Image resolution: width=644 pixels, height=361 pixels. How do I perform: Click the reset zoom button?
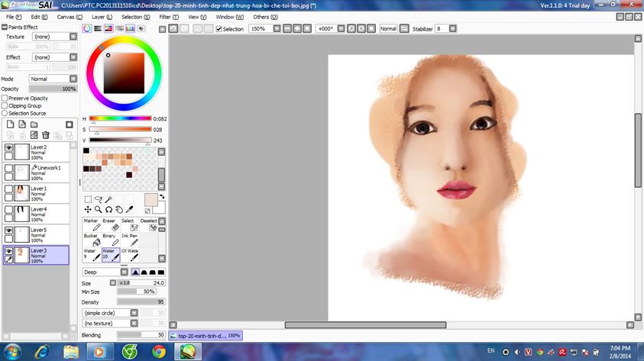(307, 29)
